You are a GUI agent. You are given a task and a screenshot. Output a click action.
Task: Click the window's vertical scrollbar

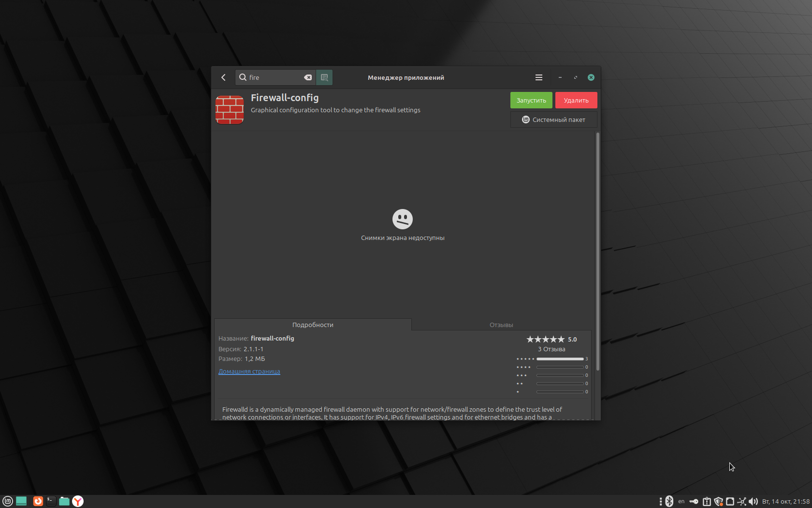[x=597, y=252]
